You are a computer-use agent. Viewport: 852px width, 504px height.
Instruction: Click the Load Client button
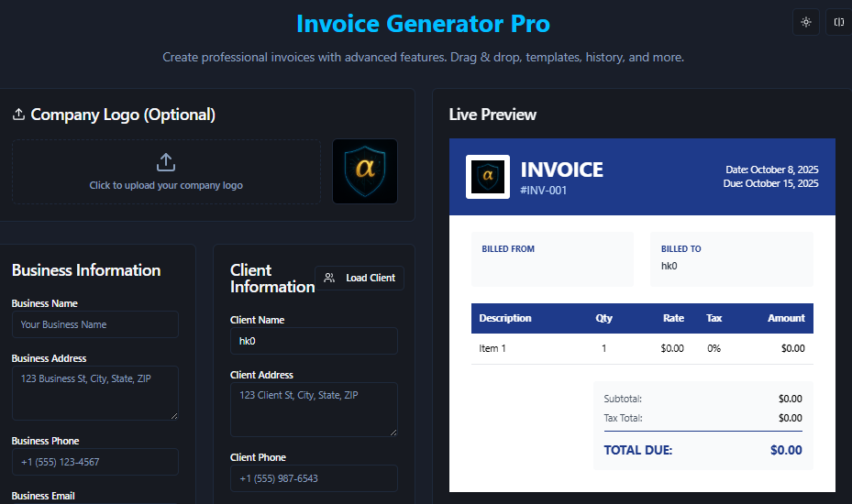(360, 278)
